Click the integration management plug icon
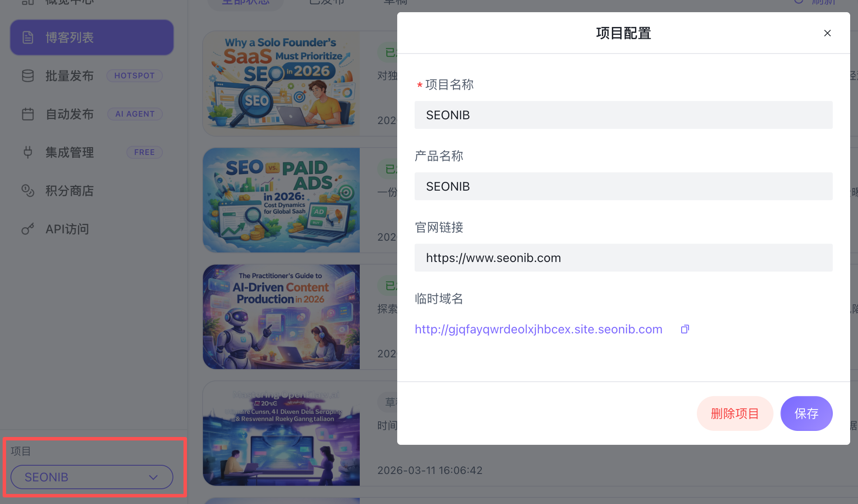The width and height of the screenshot is (858, 504). click(28, 152)
